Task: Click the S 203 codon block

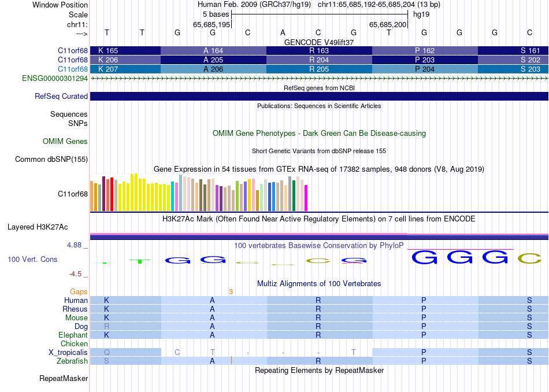Action: [x=513, y=69]
